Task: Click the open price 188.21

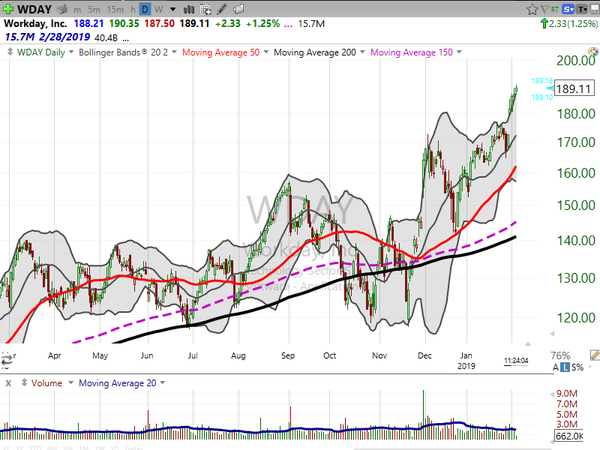Action: pos(89,24)
